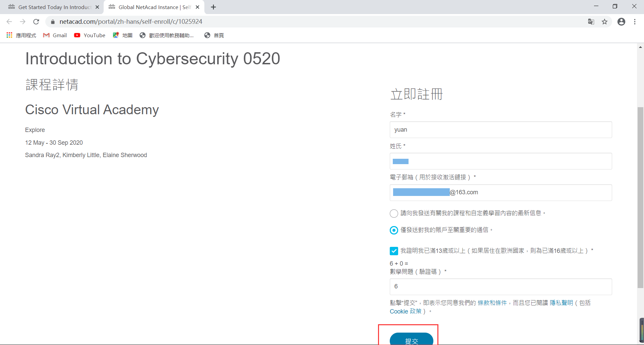644x345 pixels.
Task: Click the first name field containing yuan
Action: click(x=500, y=130)
